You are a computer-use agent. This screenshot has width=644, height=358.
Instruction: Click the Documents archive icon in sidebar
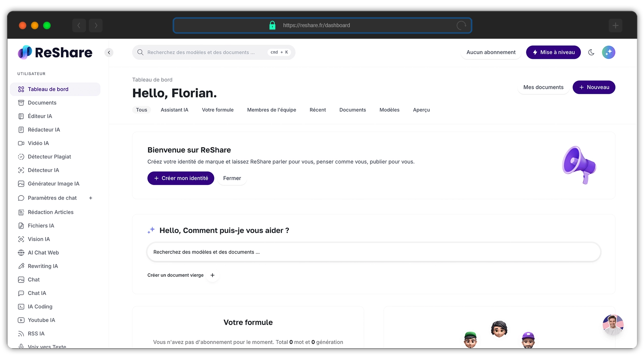(21, 103)
